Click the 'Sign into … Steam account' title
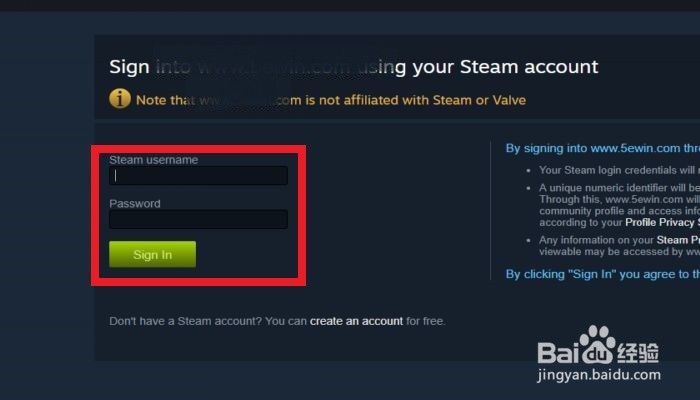This screenshot has width=700, height=400. coord(354,67)
